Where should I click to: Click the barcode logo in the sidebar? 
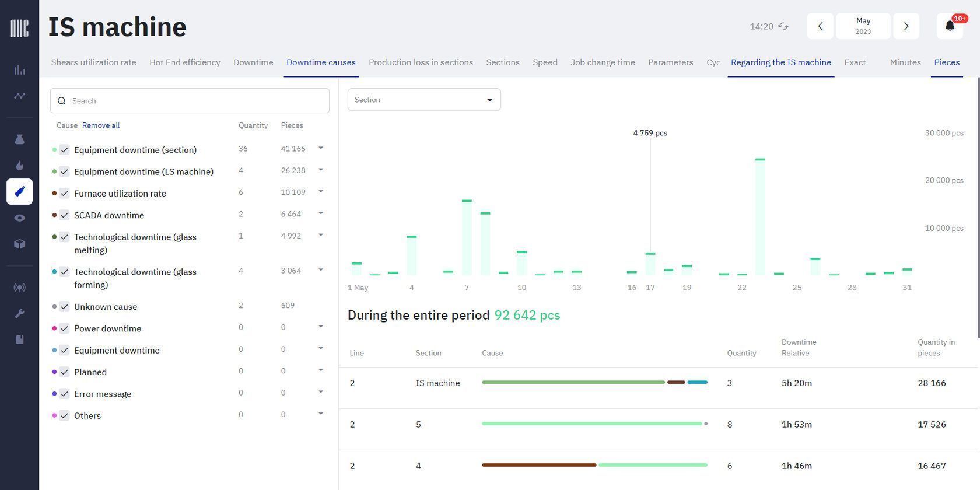tap(19, 27)
